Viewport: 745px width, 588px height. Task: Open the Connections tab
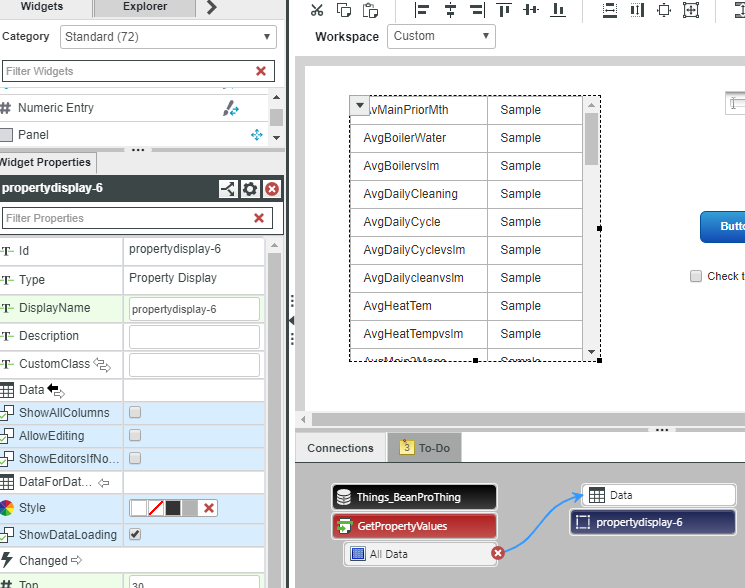[x=340, y=448]
